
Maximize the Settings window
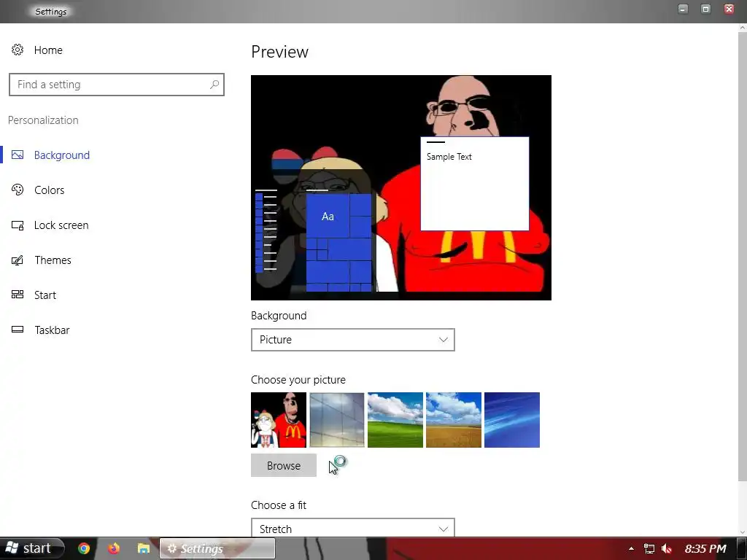(706, 9)
